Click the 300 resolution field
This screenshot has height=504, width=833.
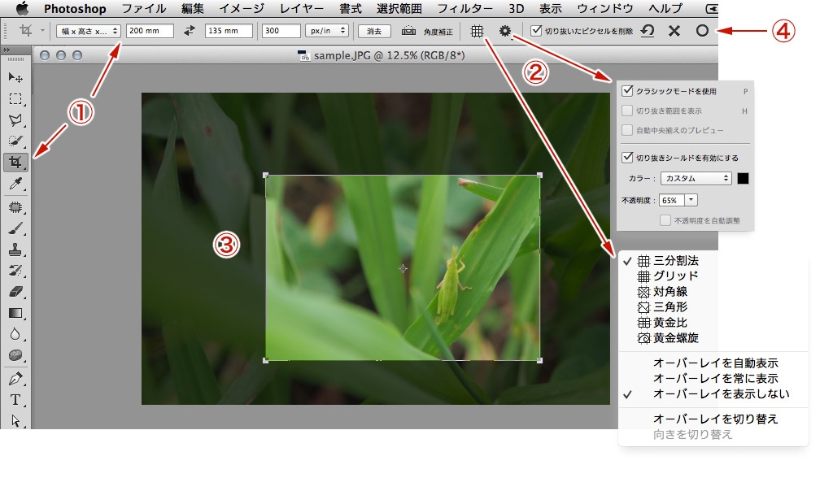tap(281, 31)
